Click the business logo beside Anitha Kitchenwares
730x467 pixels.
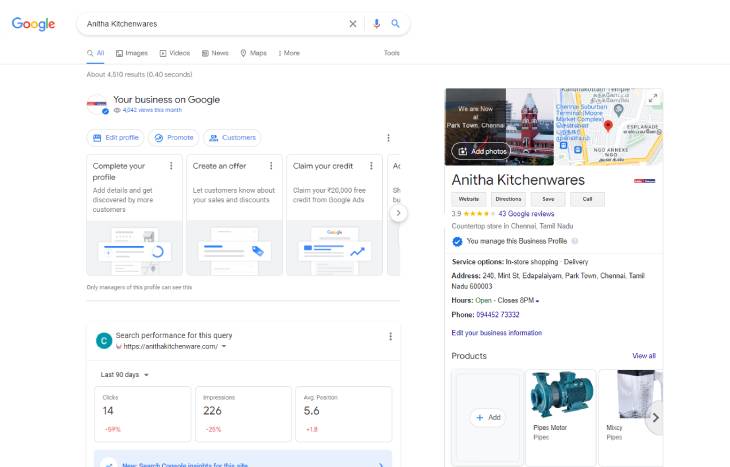[644, 181]
